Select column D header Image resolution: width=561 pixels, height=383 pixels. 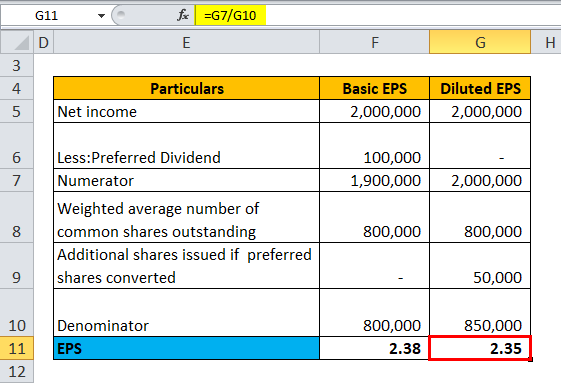(x=43, y=42)
